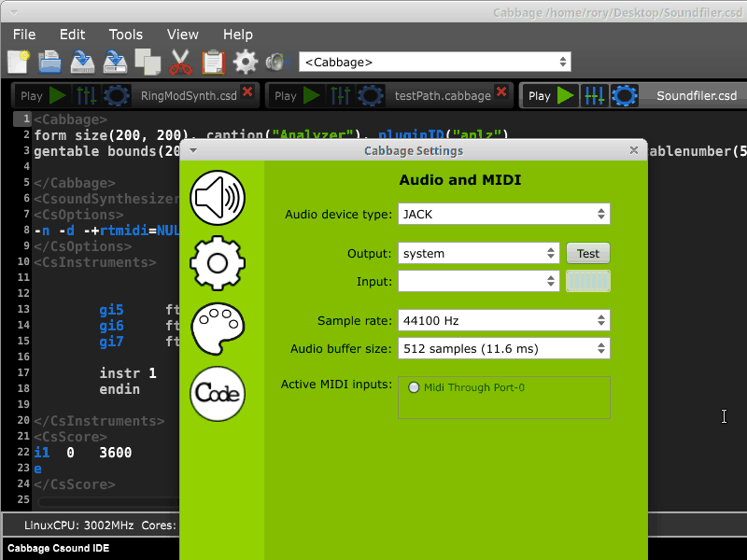Viewport: 747px width, 560px height.
Task: Click the clipboard Paste icon
Action: 213,63
